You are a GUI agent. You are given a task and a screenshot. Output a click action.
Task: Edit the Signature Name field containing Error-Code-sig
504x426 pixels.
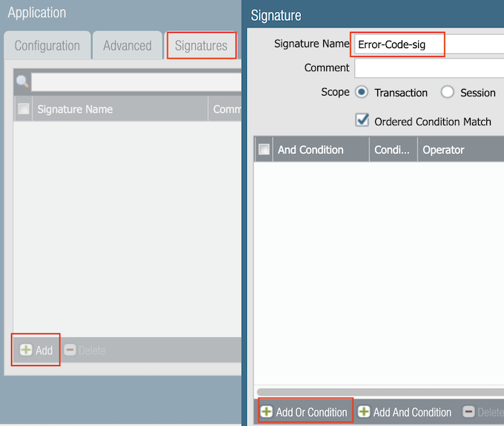pos(429,44)
